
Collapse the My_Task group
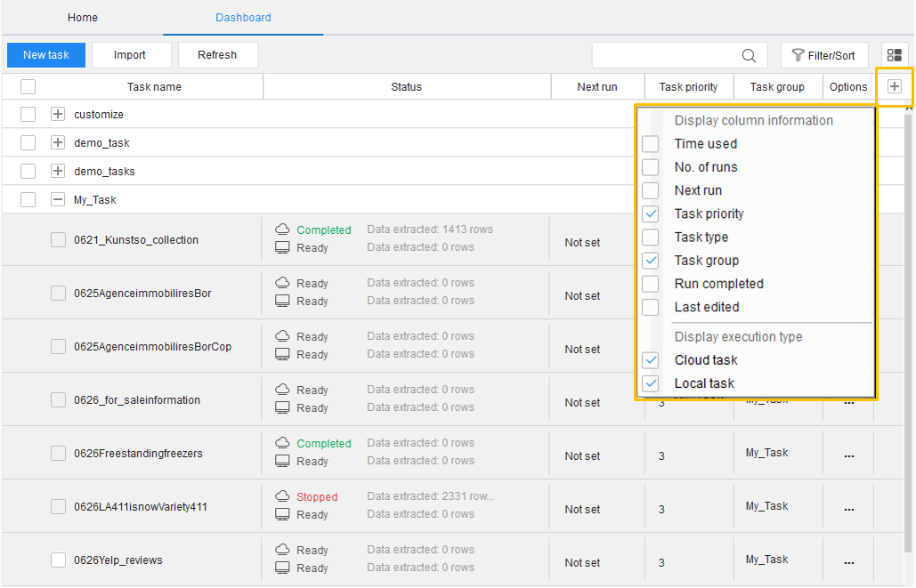tap(58, 200)
